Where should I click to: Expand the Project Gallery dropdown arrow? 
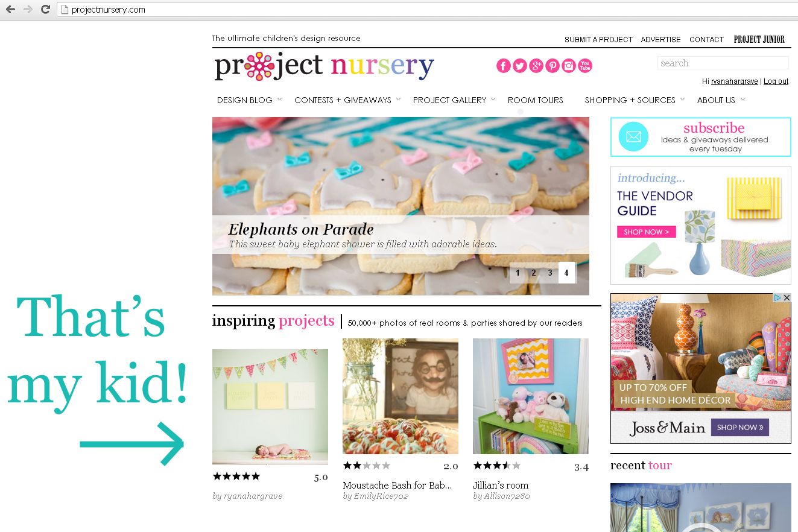click(x=493, y=99)
